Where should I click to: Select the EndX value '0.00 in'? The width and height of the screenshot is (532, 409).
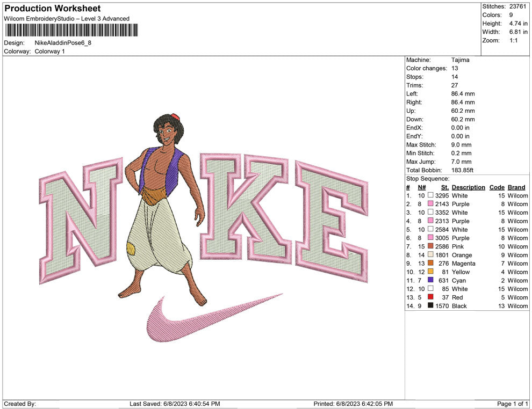460,127
